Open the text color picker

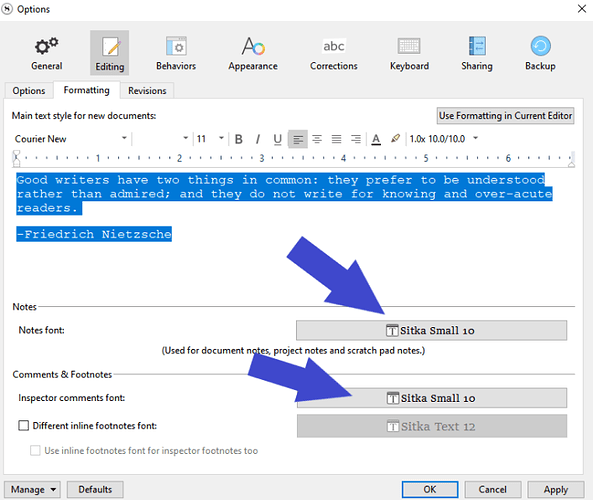point(376,139)
